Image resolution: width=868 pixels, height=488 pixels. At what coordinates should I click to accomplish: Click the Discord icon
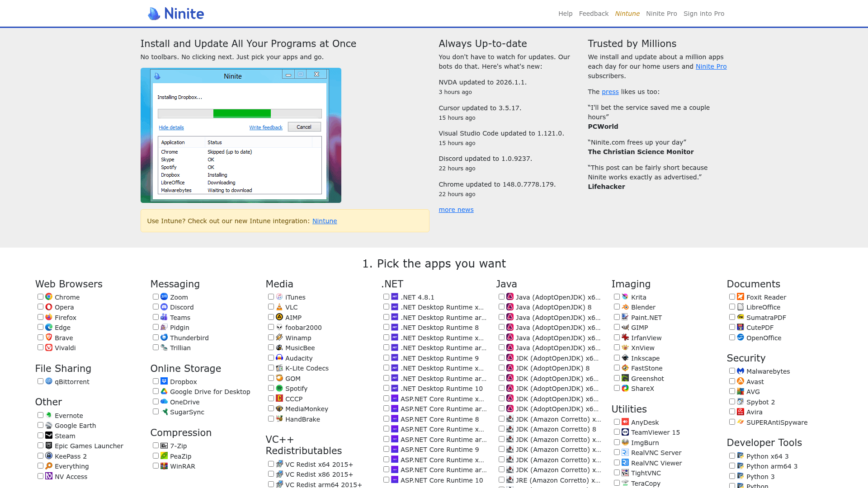[164, 307]
